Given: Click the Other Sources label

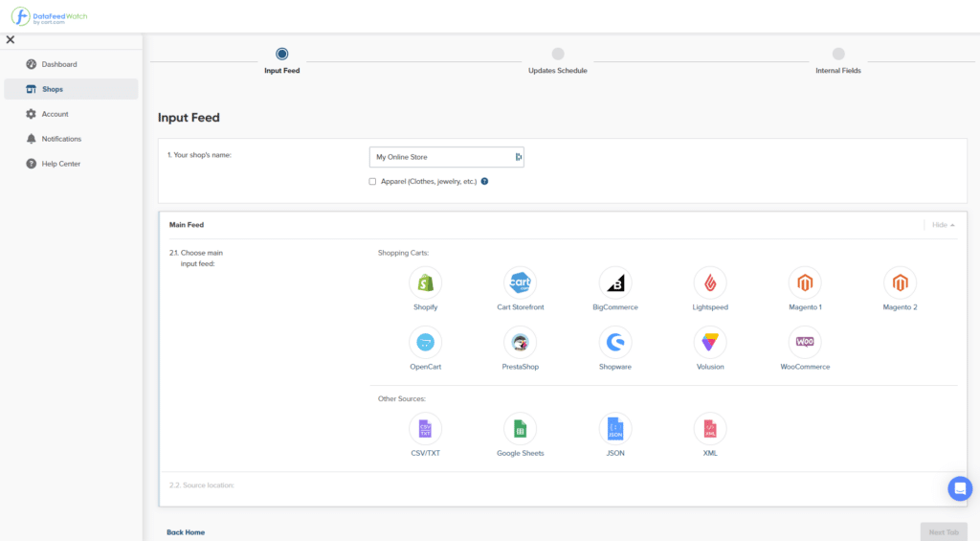Looking at the screenshot, I should pos(401,398).
